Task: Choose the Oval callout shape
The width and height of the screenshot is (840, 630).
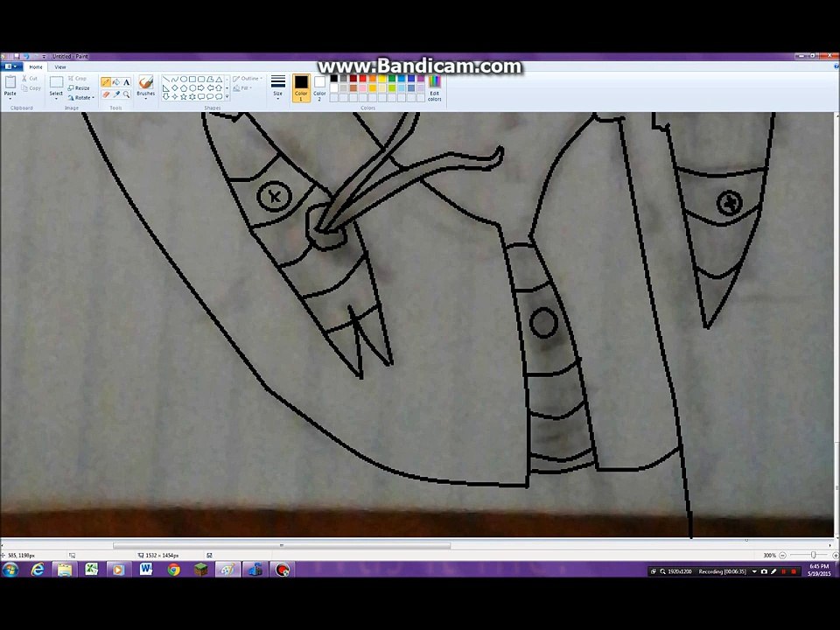Action: coord(210,96)
